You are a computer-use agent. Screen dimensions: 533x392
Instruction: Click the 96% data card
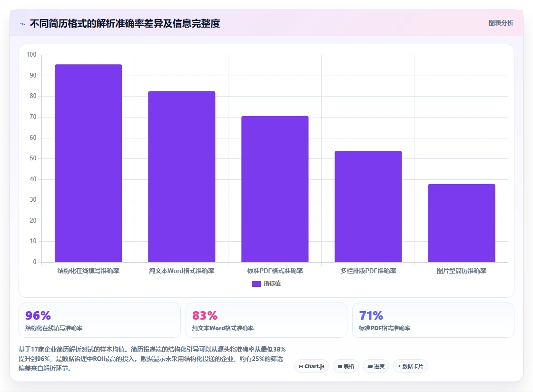99,320
